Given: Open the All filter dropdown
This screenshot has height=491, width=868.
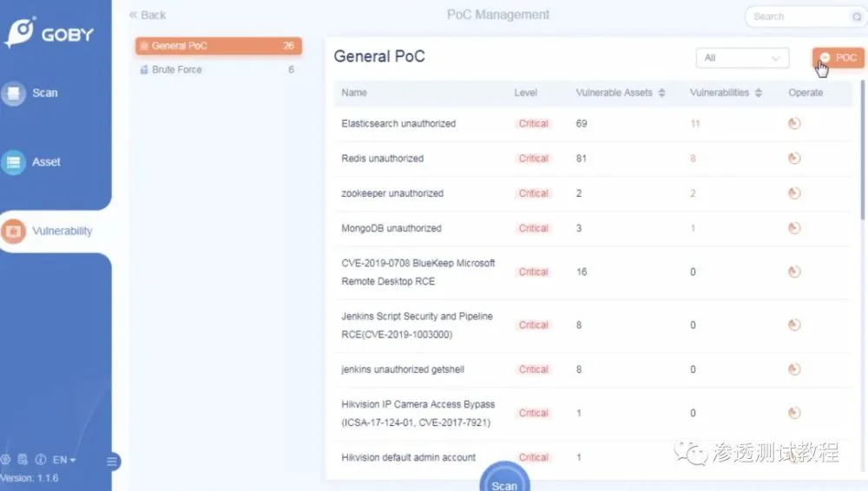Looking at the screenshot, I should pos(742,58).
